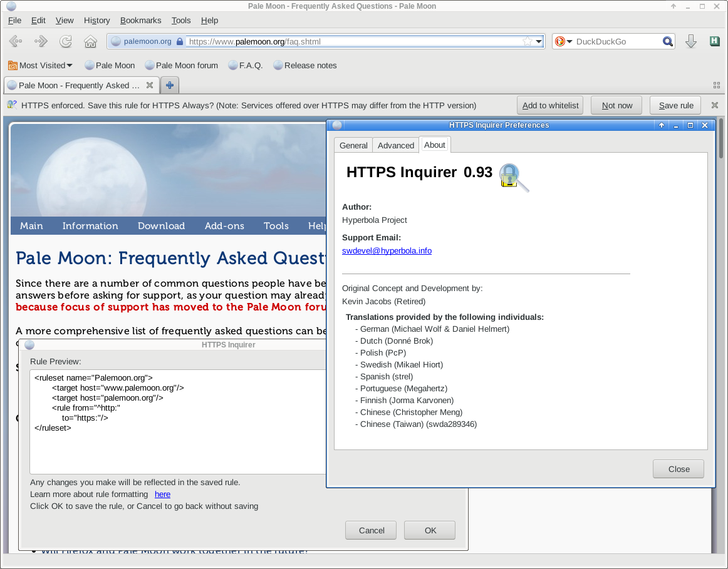Cancel the HTTPS Inquirer rule dialog
The width and height of the screenshot is (728, 569).
click(x=371, y=530)
